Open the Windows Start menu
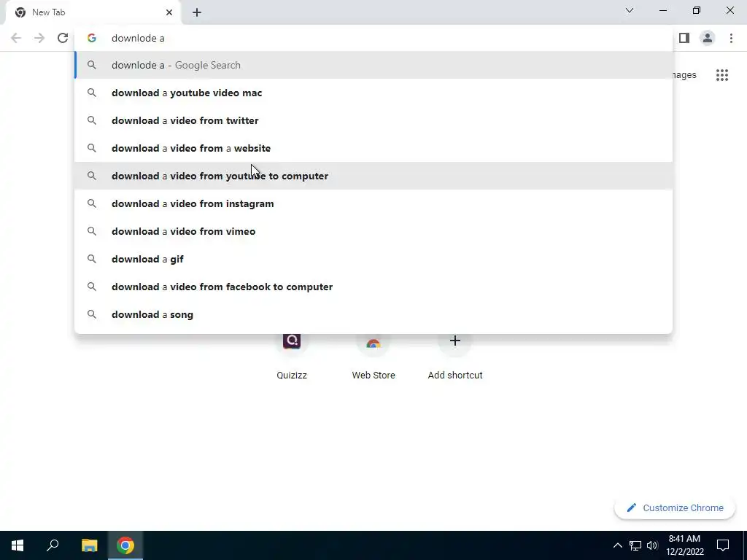Screen dimensions: 747x560 click(18, 545)
